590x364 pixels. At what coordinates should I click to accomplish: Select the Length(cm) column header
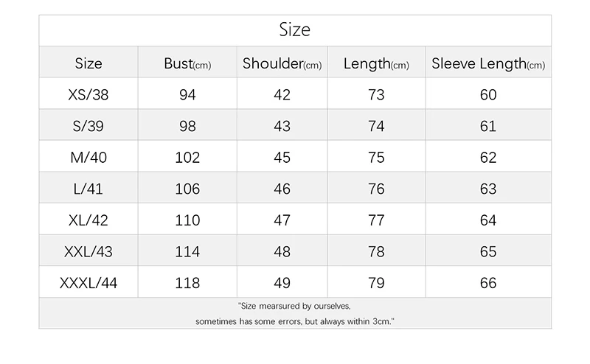click(x=376, y=64)
